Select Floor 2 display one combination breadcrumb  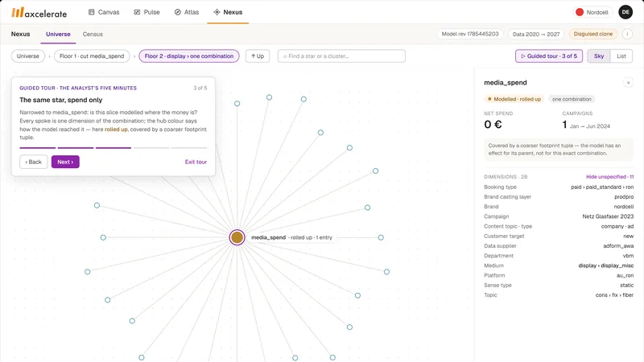click(189, 56)
